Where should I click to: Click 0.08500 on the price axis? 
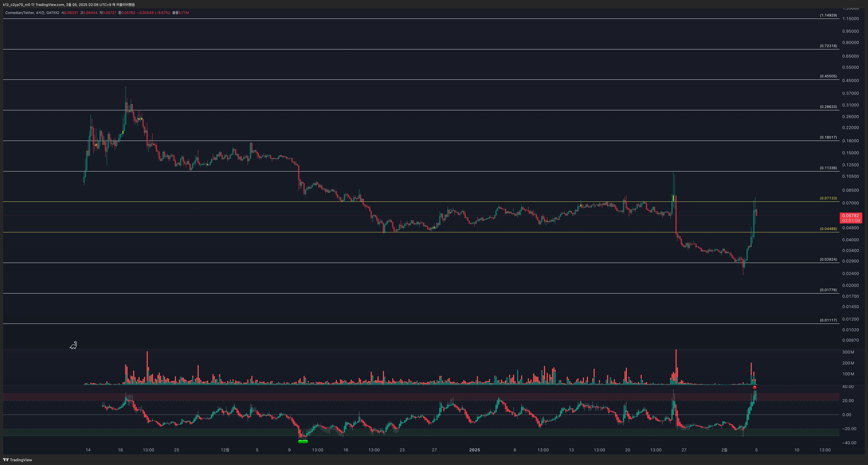tap(850, 190)
